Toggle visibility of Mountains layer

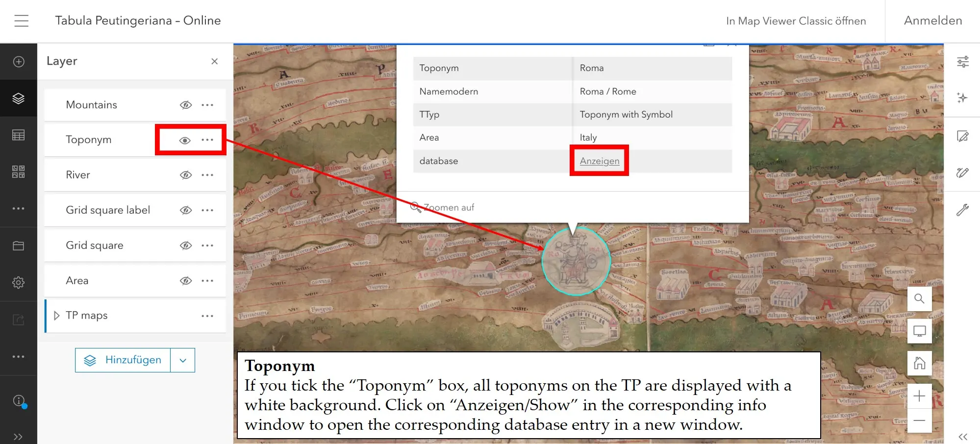185,105
